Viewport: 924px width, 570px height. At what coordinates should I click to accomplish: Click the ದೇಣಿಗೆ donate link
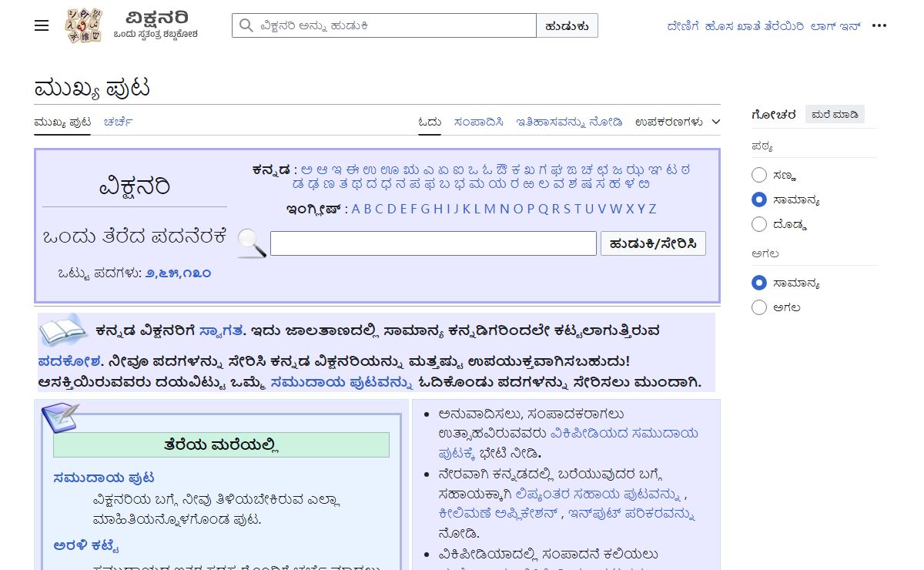click(x=683, y=25)
